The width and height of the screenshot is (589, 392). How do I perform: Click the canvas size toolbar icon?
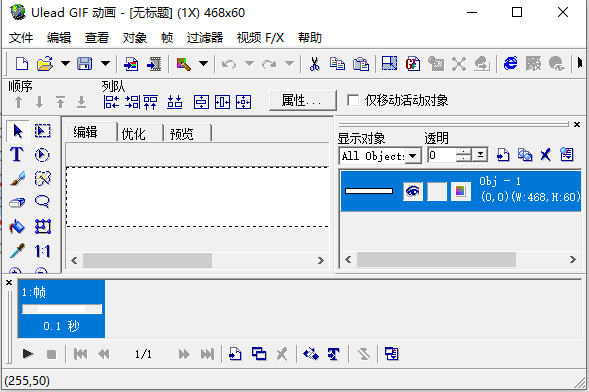[x=390, y=63]
